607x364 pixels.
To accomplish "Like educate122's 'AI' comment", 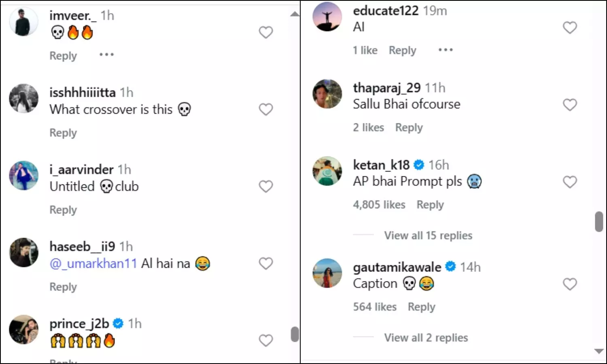I will pyautogui.click(x=569, y=28).
